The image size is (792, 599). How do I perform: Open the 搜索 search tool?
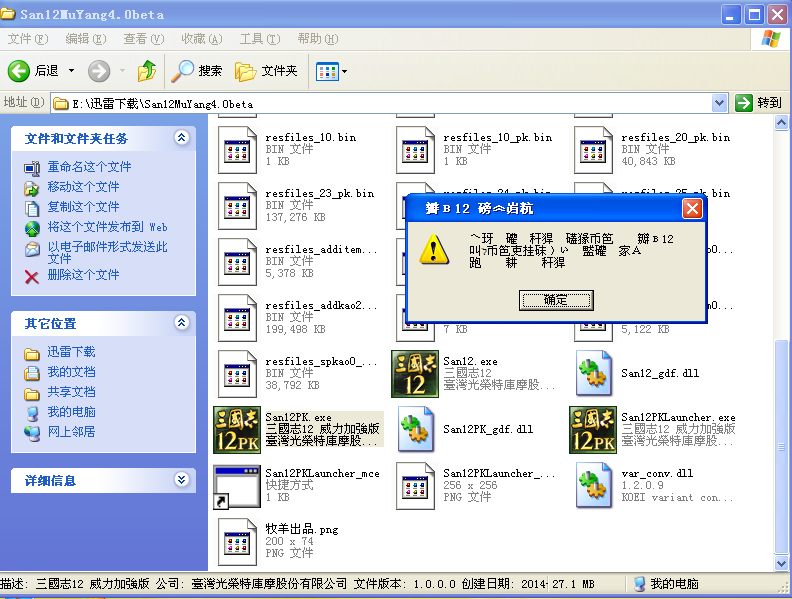coord(197,71)
